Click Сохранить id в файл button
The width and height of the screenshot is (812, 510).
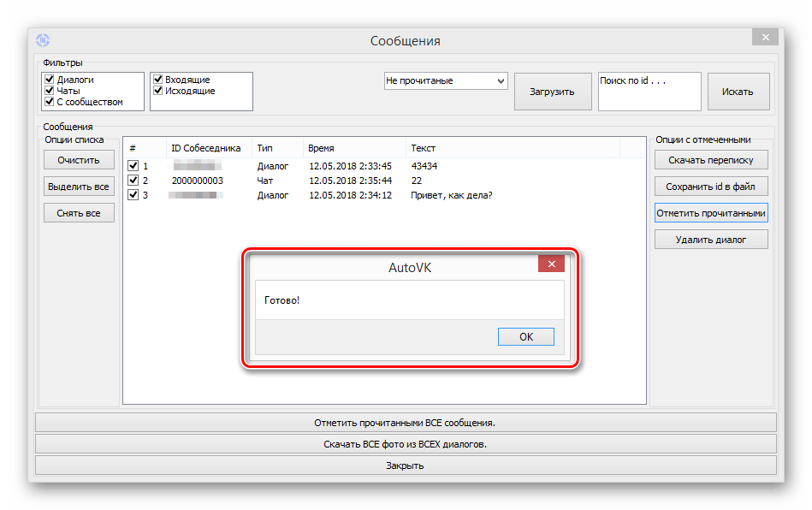711,186
